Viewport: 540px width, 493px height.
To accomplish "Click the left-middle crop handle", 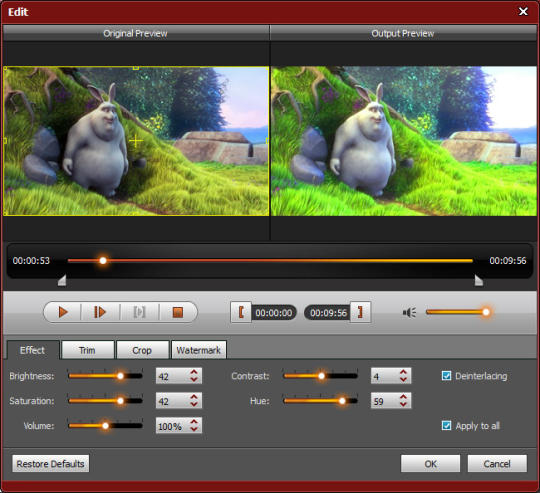I will click(5, 141).
